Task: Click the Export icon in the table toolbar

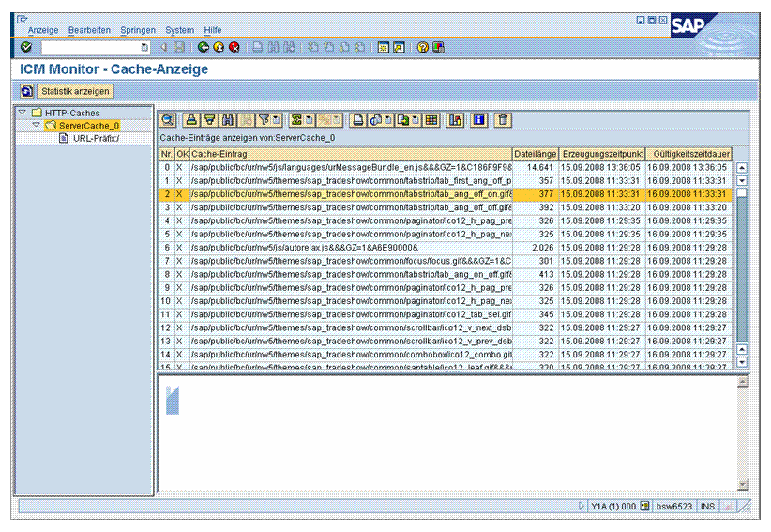Action: tap(403, 120)
